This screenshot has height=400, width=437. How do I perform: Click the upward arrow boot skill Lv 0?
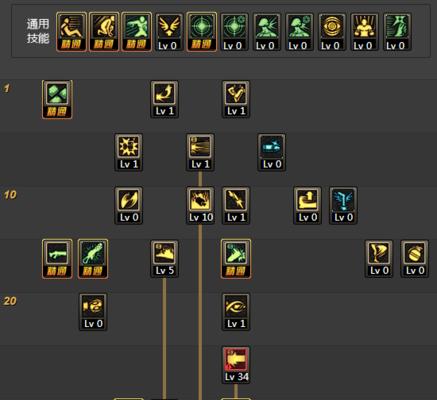[x=307, y=205]
